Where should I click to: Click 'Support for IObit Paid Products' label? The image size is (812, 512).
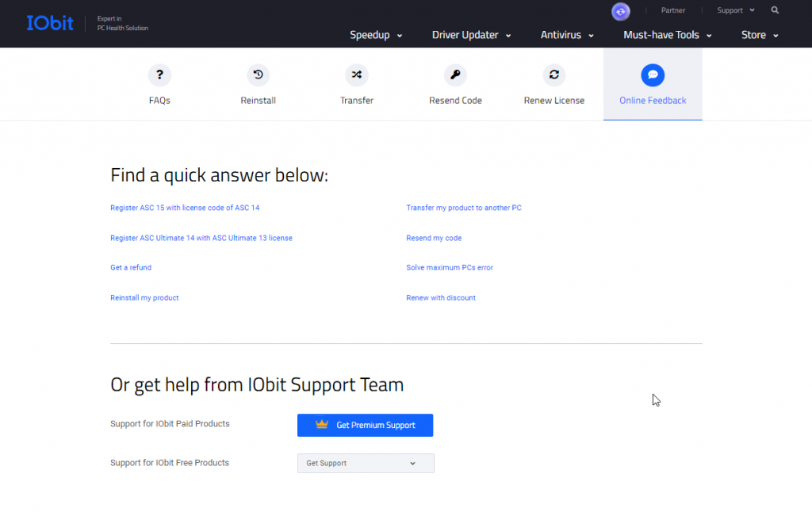(170, 423)
